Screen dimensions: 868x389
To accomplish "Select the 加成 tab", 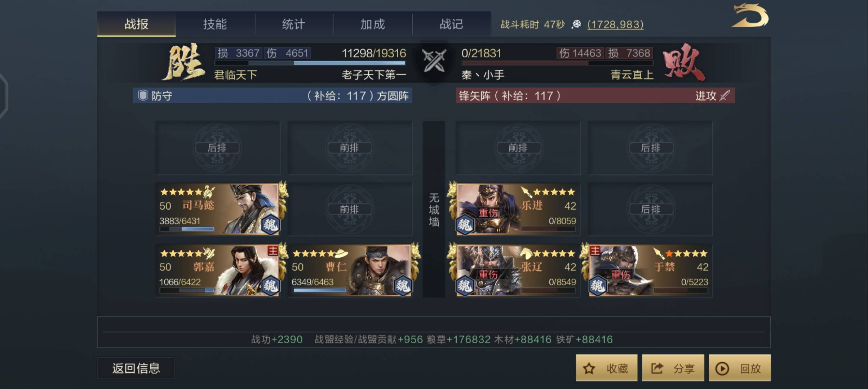I will click(x=373, y=24).
